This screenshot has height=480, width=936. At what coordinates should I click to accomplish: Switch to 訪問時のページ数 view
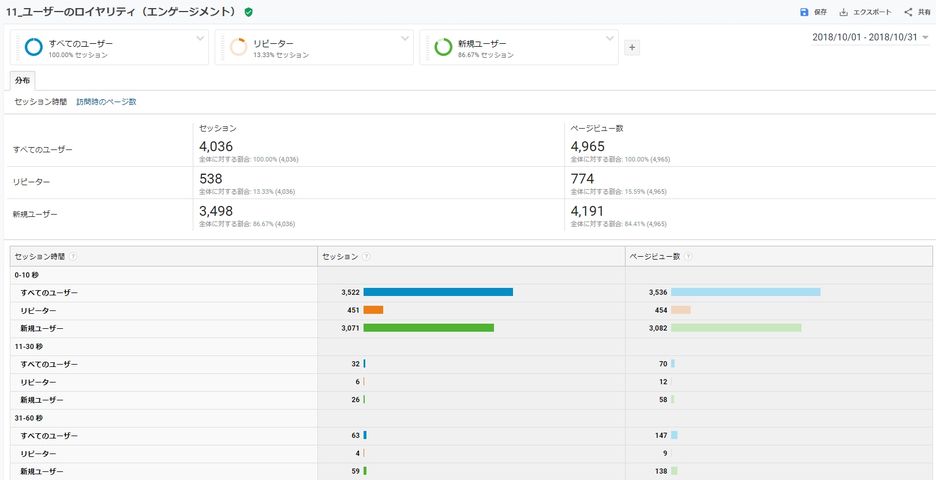pos(106,102)
